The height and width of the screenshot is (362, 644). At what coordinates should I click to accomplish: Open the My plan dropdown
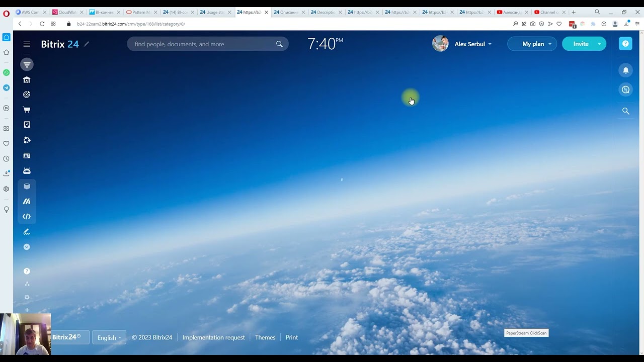532,44
